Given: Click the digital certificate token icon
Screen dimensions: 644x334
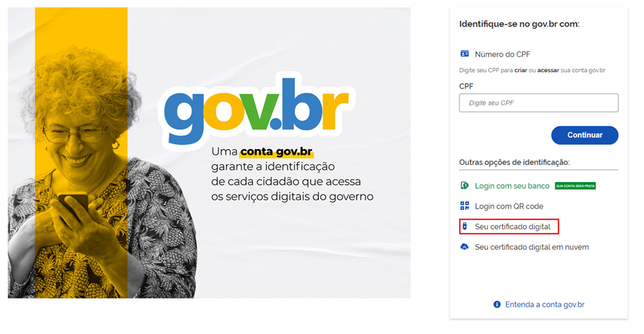Looking at the screenshot, I should pos(465,226).
